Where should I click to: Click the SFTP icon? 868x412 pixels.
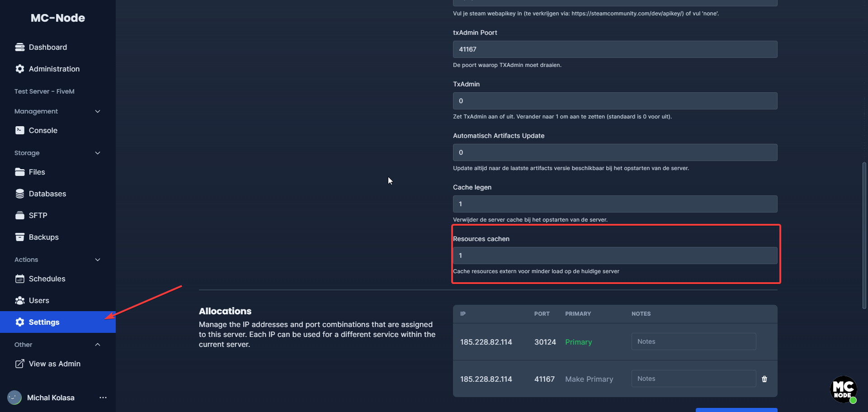(x=20, y=215)
